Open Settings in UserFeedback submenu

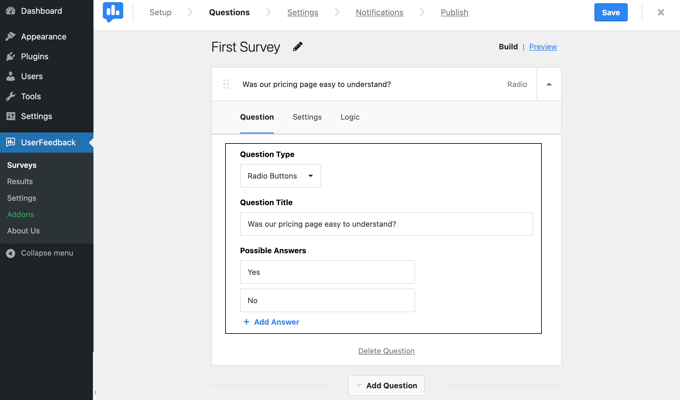coord(22,198)
